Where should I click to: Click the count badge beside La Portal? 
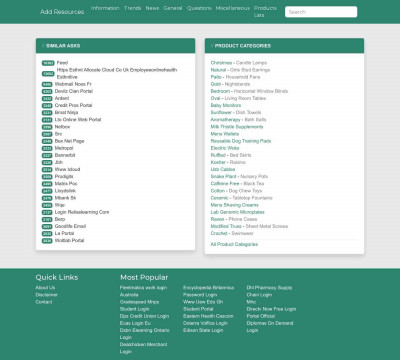(x=47, y=234)
